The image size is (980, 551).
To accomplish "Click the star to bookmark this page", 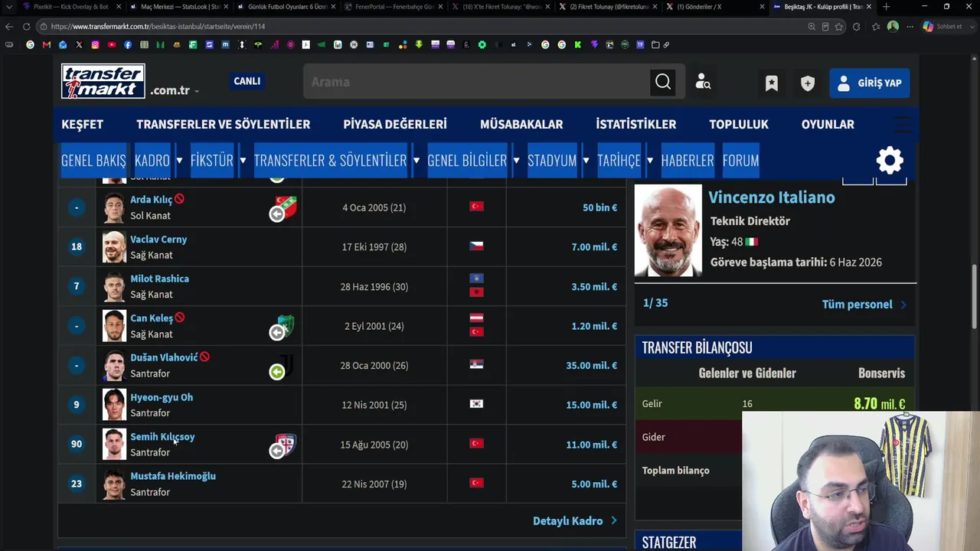I will tap(839, 27).
